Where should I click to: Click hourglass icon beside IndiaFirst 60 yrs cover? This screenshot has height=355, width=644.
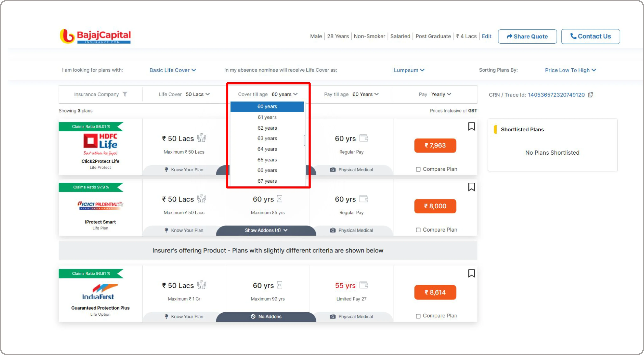click(x=280, y=285)
